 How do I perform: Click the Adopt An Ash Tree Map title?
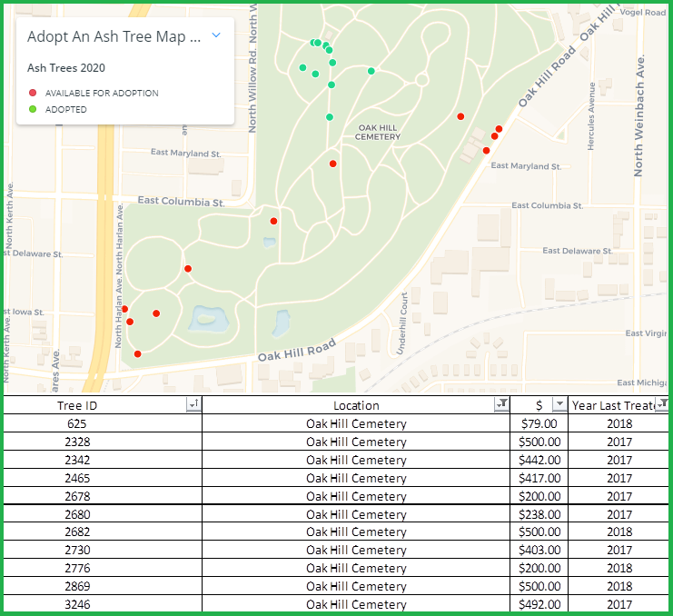[x=114, y=37]
